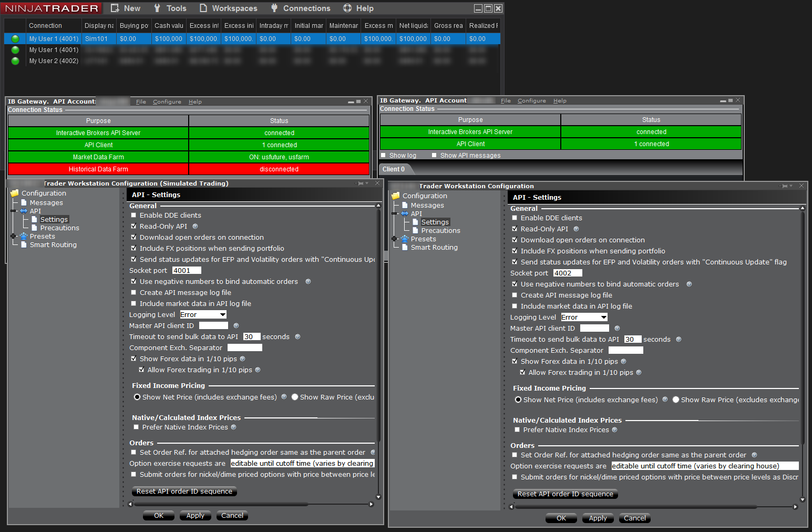Click info icon beside negative numbers option, port 4001 window
The height and width of the screenshot is (532, 812).
point(308,282)
